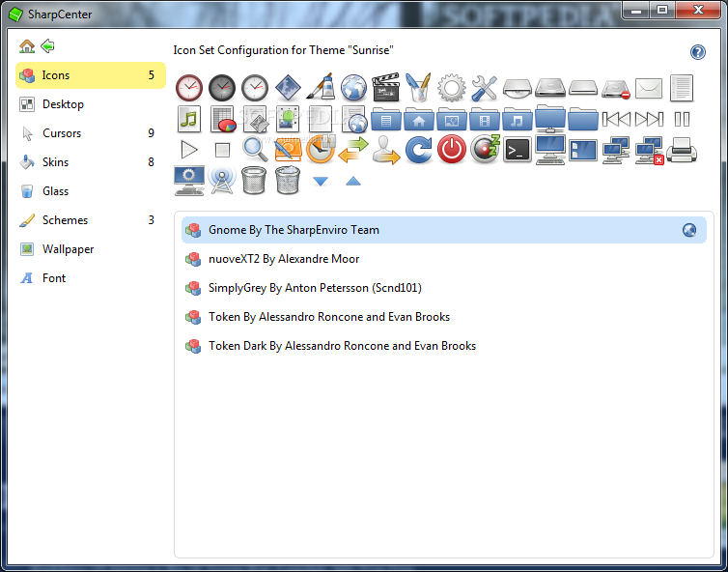Click the pause media icon
This screenshot has height=572, width=728.
click(x=682, y=120)
